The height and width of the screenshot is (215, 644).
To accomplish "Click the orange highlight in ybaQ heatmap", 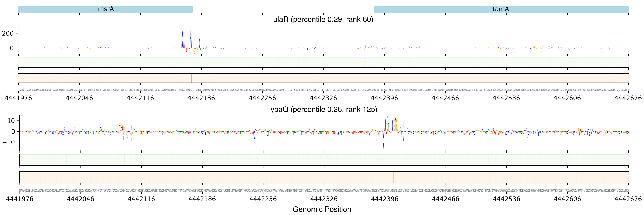I will [394, 177].
